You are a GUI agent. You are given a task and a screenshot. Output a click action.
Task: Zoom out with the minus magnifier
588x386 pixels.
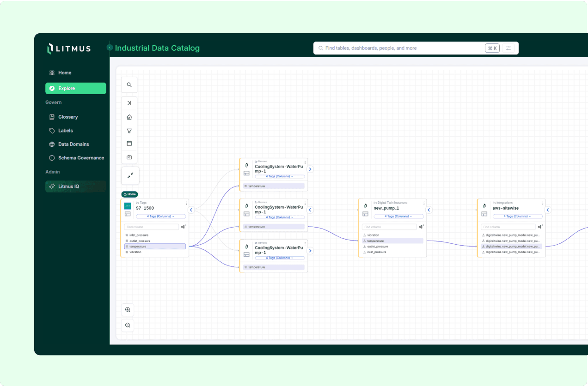pos(128,325)
